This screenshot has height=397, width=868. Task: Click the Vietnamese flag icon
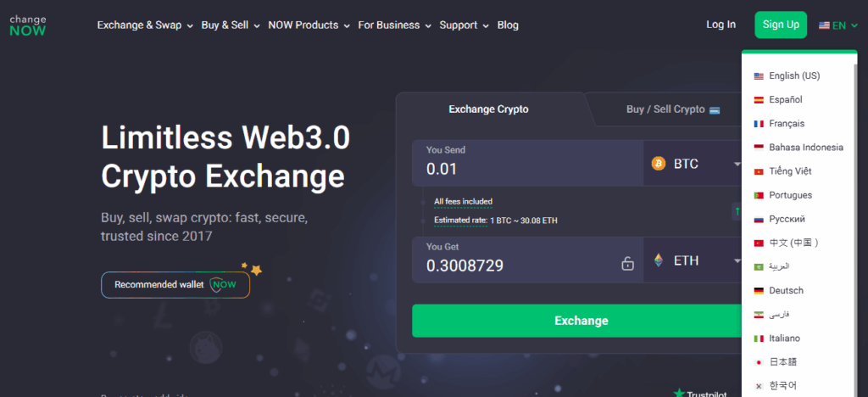click(x=759, y=171)
